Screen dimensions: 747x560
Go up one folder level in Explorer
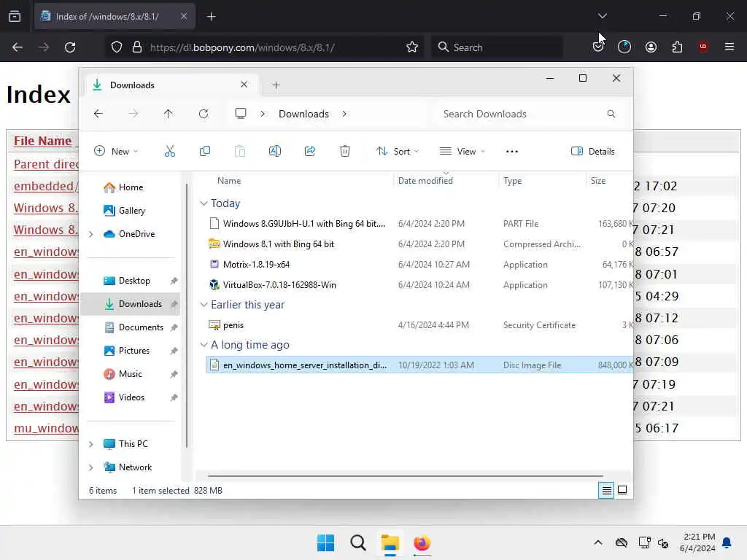[x=169, y=114]
